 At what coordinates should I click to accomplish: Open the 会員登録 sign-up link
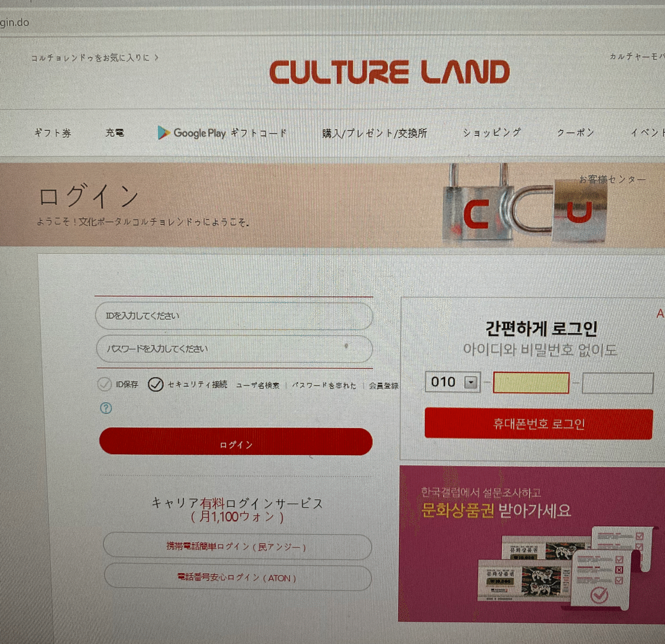point(383,386)
